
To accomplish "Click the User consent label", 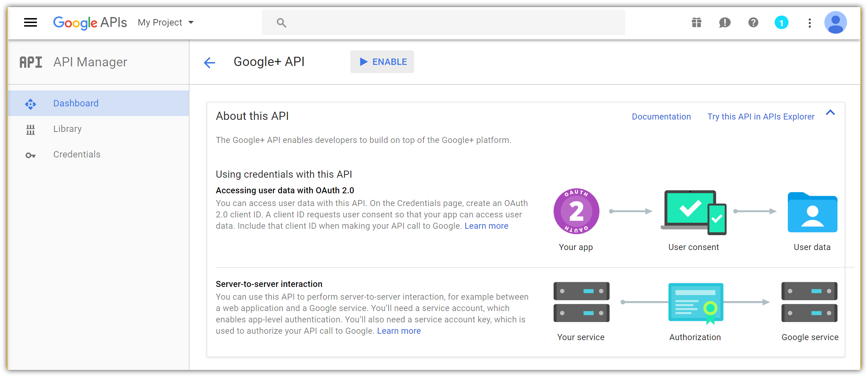I will point(694,247).
